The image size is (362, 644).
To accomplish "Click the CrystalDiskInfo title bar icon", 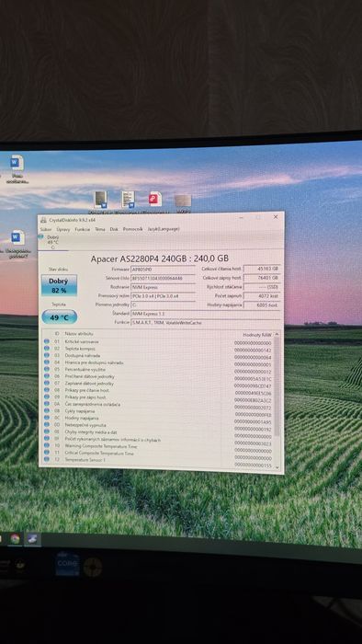I will click(44, 220).
